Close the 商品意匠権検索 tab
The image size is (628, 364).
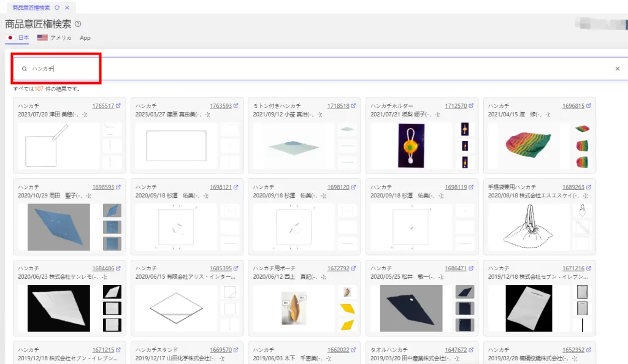coord(67,7)
